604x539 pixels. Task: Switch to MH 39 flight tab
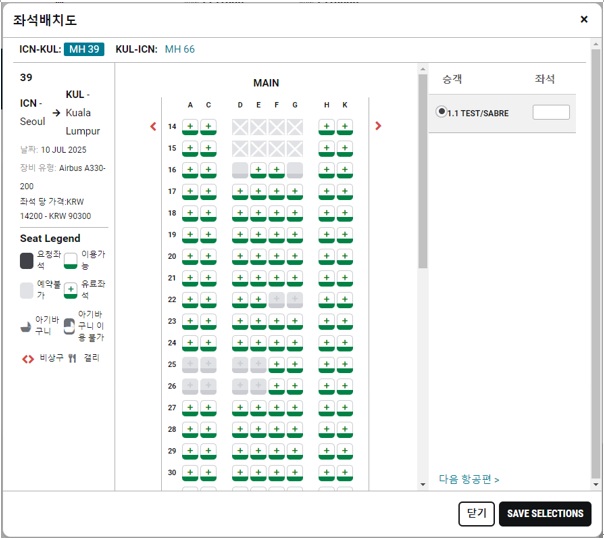point(84,49)
